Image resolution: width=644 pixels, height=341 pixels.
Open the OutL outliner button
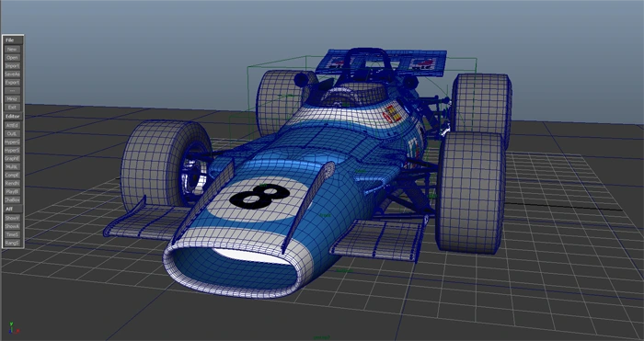point(12,133)
